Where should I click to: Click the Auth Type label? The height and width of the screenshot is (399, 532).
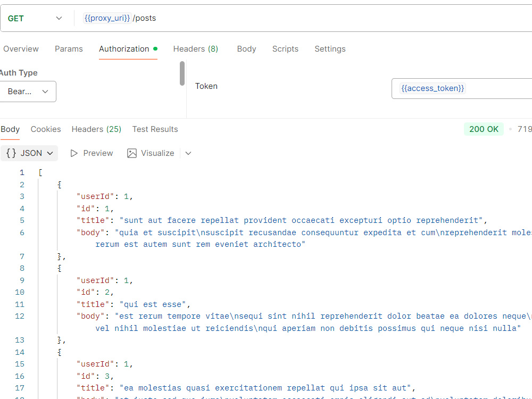(19, 73)
